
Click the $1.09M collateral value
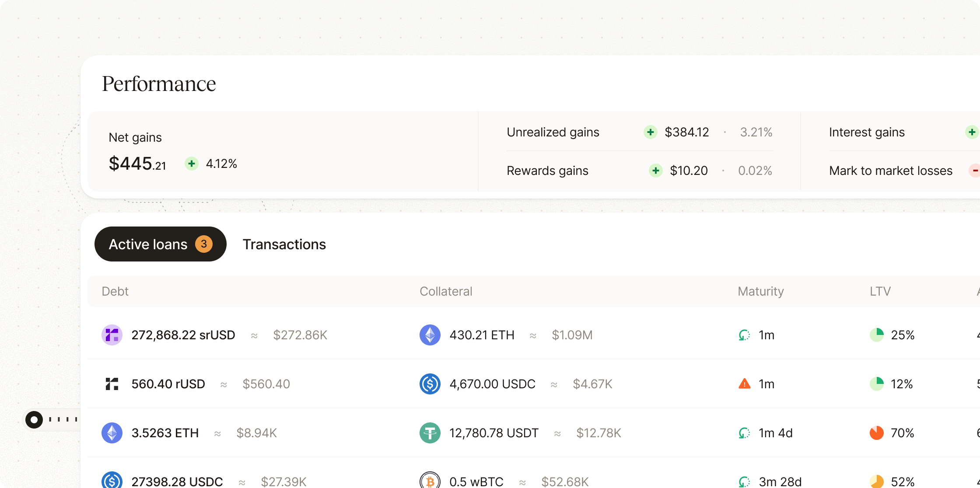[572, 335]
